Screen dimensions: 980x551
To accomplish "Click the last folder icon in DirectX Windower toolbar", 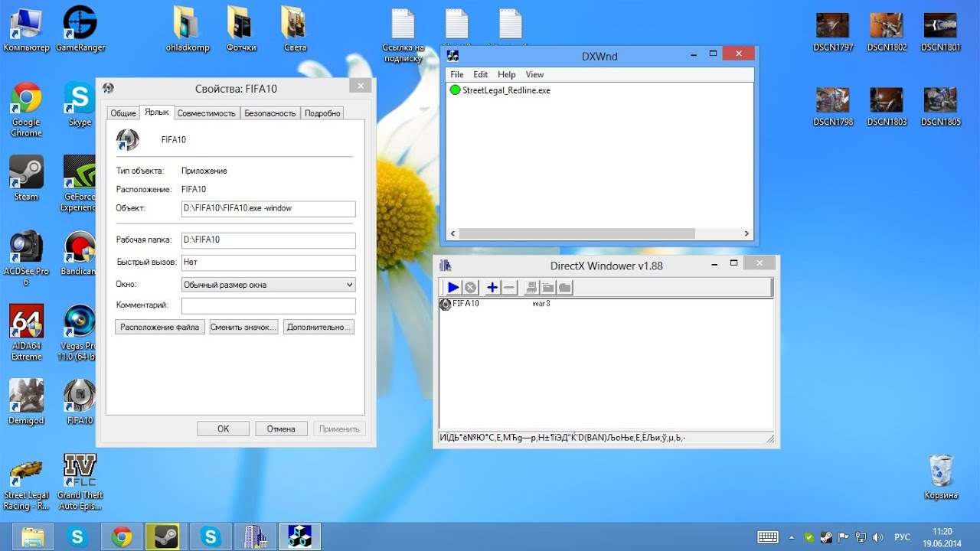I will pyautogui.click(x=565, y=288).
